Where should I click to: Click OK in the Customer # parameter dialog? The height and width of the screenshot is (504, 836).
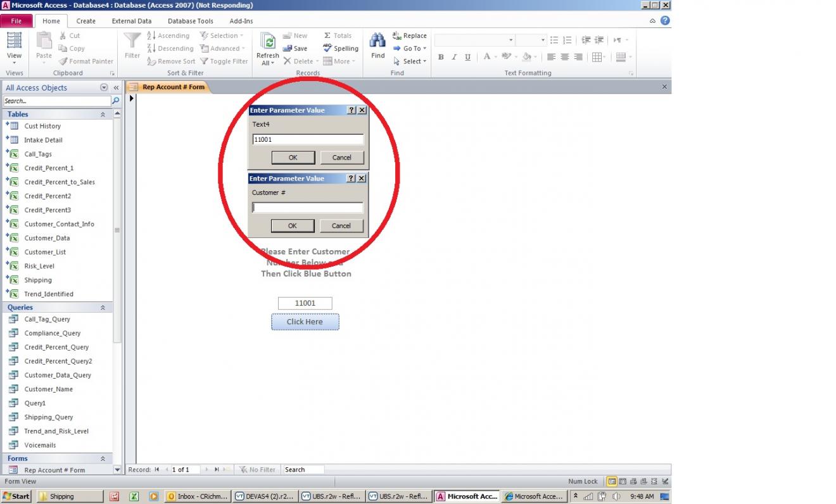(x=292, y=226)
